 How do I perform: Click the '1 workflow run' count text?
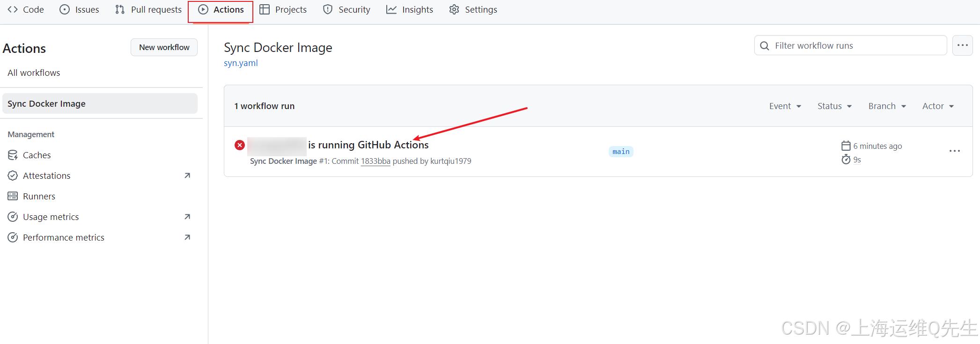(265, 106)
